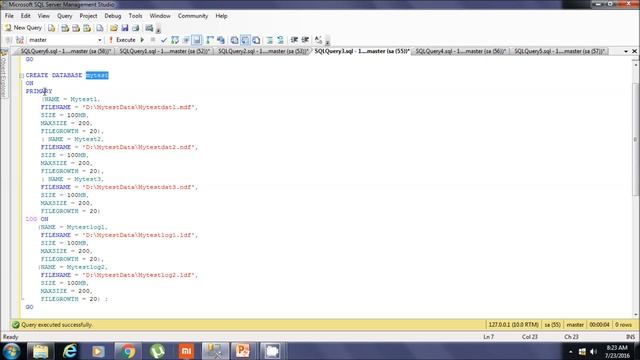640x360 pixels.
Task: Open PowerPoint from the taskbar
Action: click(243, 351)
